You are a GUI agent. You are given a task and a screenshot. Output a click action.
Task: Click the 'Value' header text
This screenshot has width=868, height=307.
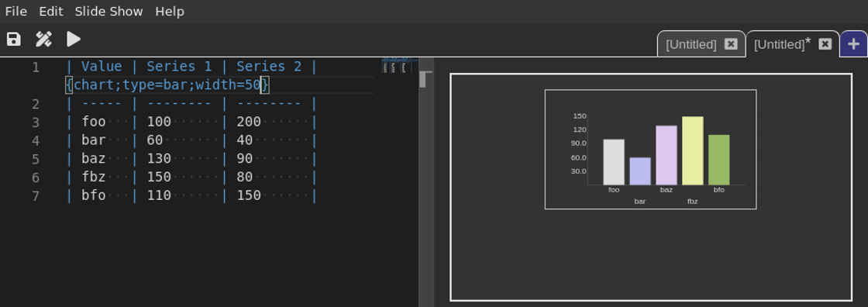pos(102,67)
